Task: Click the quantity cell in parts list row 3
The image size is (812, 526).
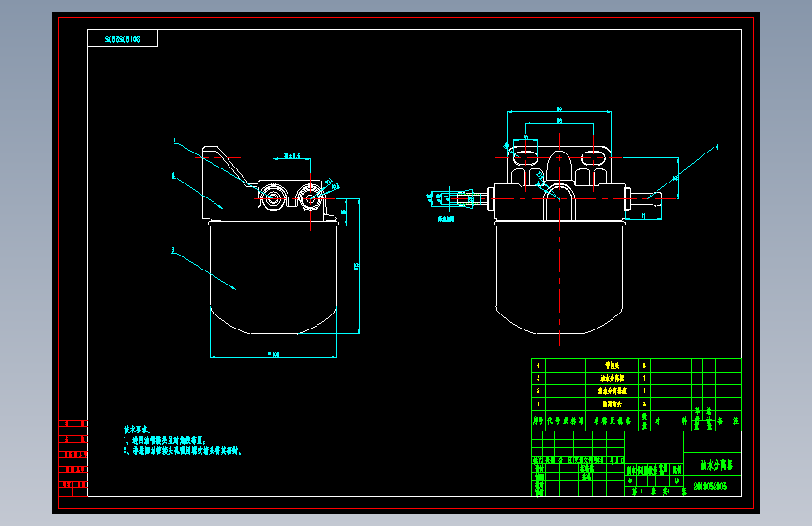Action: click(x=644, y=378)
